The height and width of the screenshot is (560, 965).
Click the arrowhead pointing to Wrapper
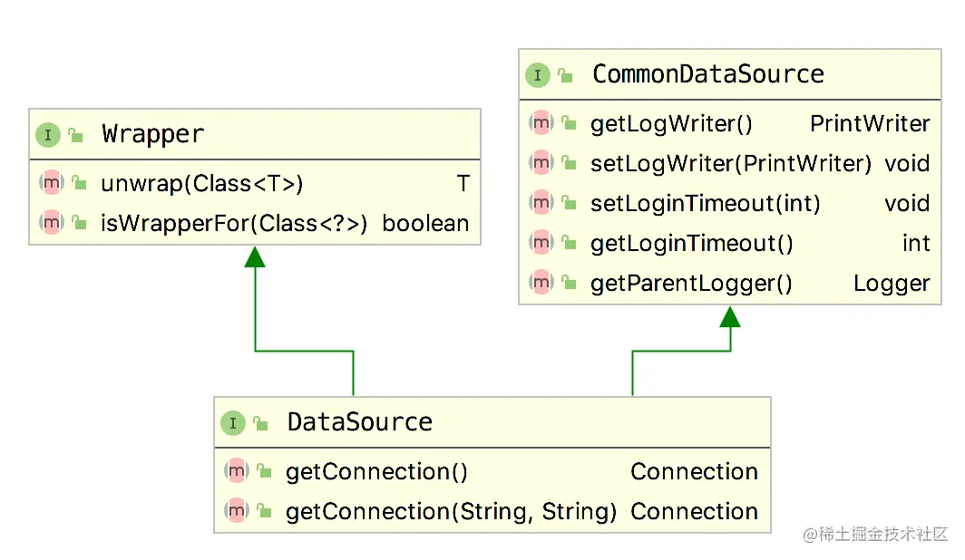click(x=255, y=256)
